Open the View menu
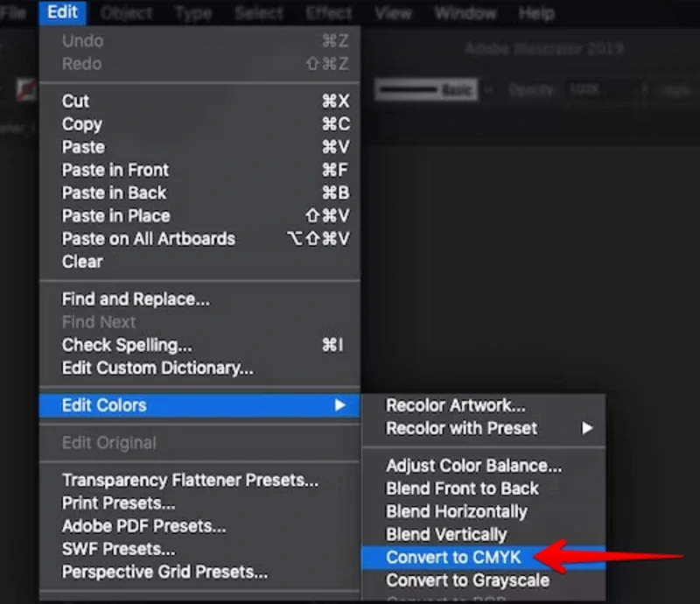Viewport: 700px width, 604px height. [x=393, y=13]
